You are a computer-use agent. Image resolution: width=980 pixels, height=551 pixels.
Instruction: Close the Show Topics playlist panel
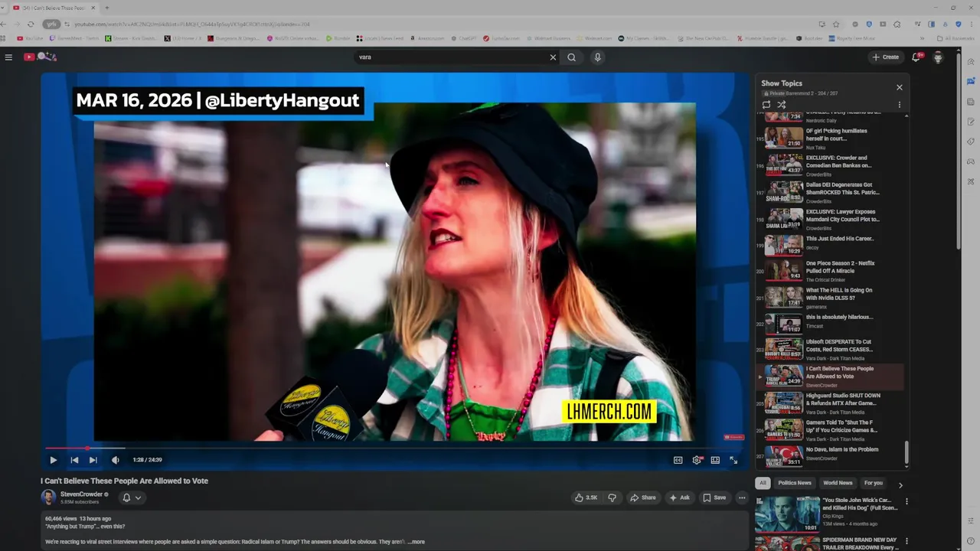900,87
